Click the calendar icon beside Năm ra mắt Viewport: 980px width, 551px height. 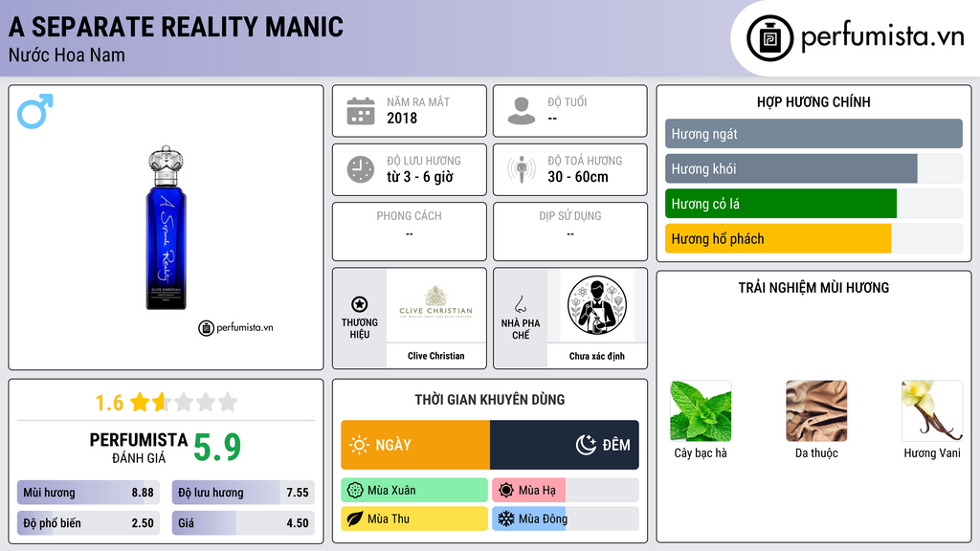361,111
